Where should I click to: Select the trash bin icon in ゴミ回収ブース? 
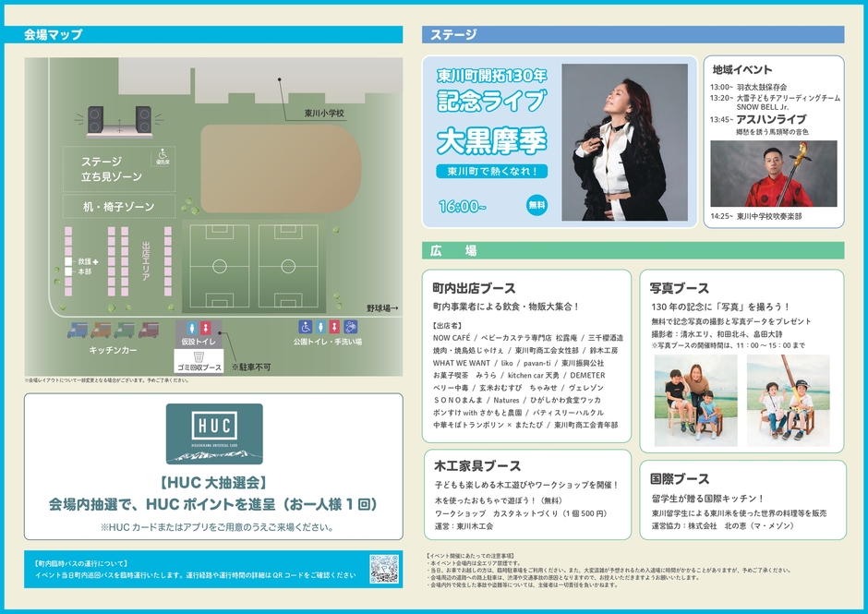coord(198,357)
